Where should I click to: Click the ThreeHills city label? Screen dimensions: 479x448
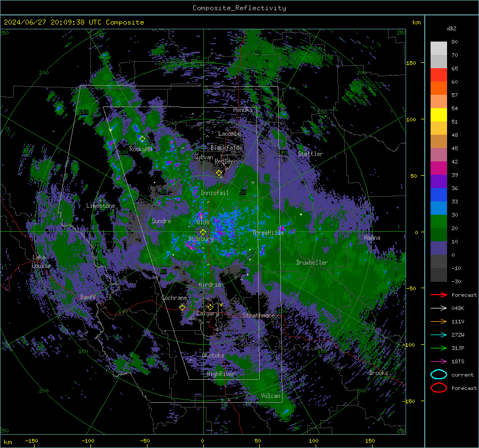click(x=268, y=233)
